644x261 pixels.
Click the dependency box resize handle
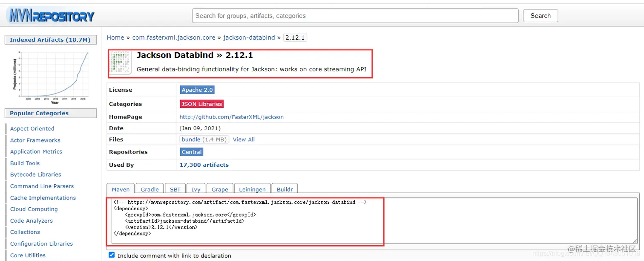(635, 241)
